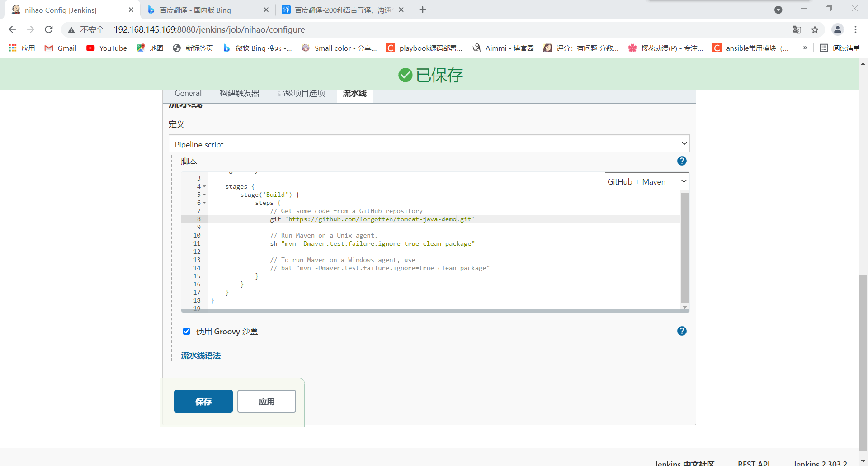Open the YouTube bookmark
The image size is (868, 466).
pos(107,48)
